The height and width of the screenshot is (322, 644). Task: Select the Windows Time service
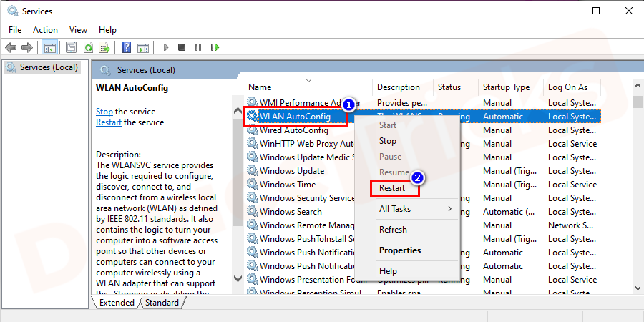click(x=288, y=185)
